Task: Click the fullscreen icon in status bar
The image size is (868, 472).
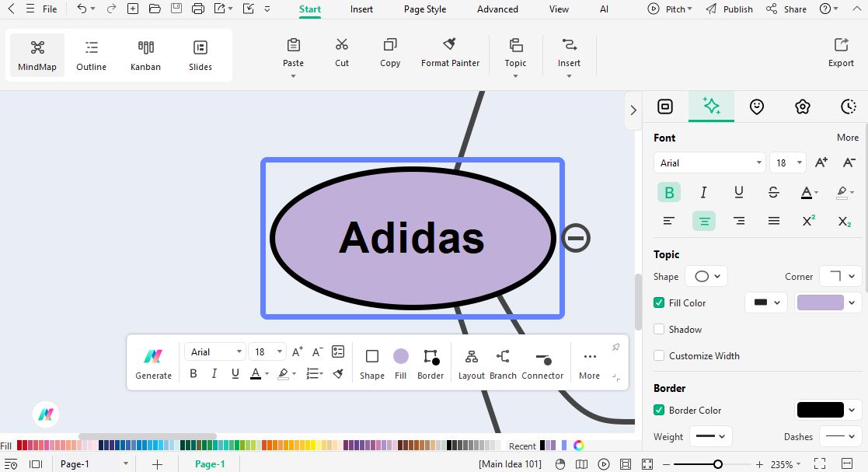Action: point(820,463)
